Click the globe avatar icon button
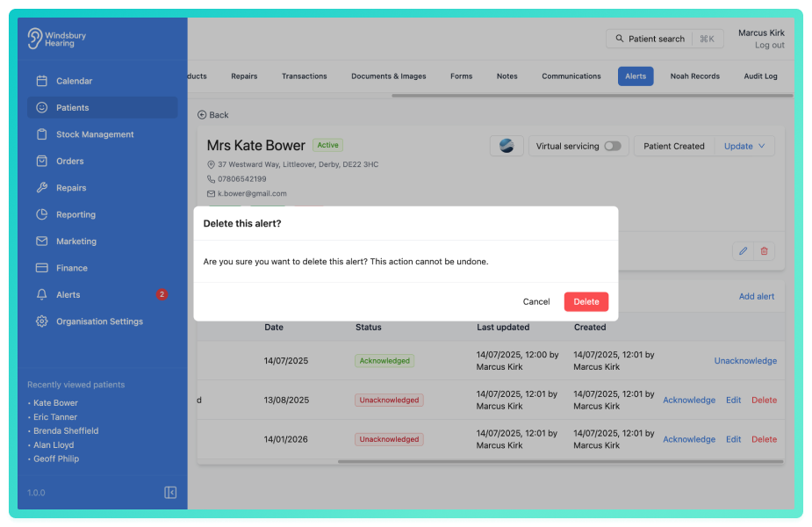The height and width of the screenshot is (527, 812). [x=507, y=146]
